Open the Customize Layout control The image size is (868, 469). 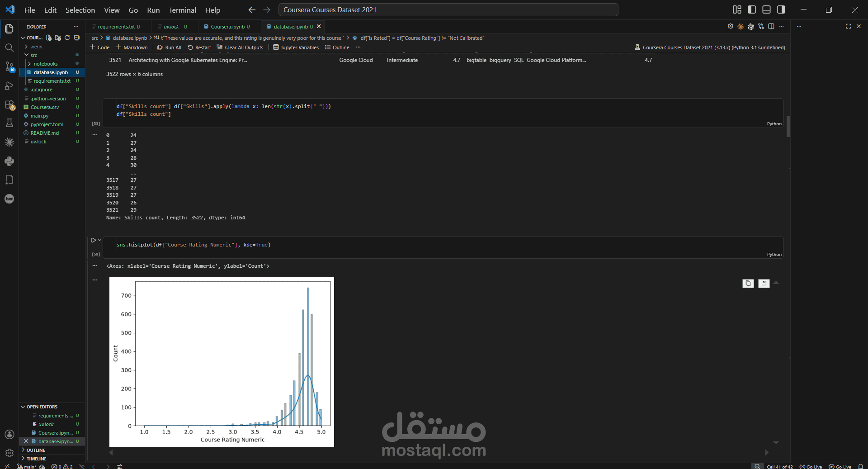coord(737,9)
